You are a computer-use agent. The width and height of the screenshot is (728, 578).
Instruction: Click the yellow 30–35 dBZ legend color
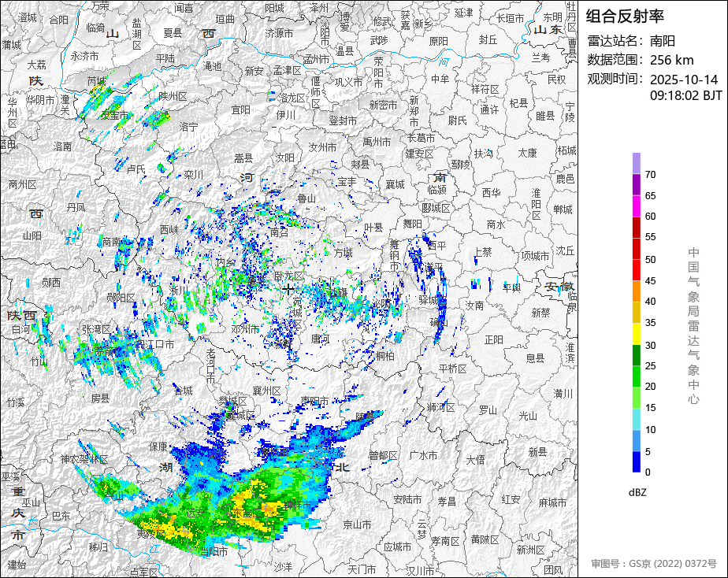pyautogui.click(x=636, y=334)
